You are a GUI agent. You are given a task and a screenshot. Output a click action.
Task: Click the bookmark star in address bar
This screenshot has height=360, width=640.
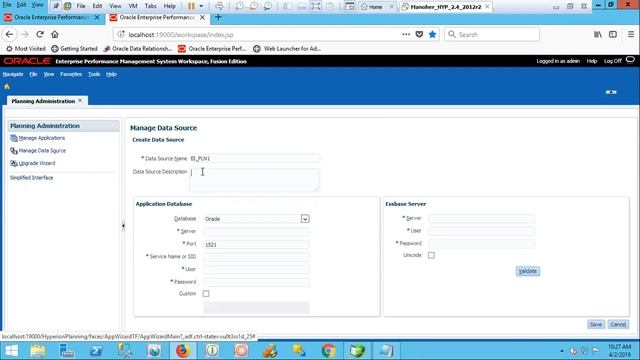432,35
